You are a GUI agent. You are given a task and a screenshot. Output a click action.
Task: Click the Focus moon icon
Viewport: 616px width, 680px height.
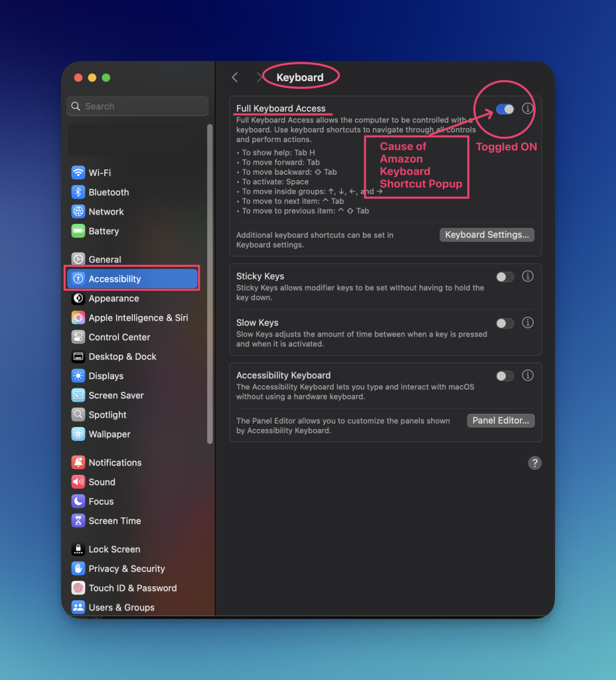pos(78,501)
